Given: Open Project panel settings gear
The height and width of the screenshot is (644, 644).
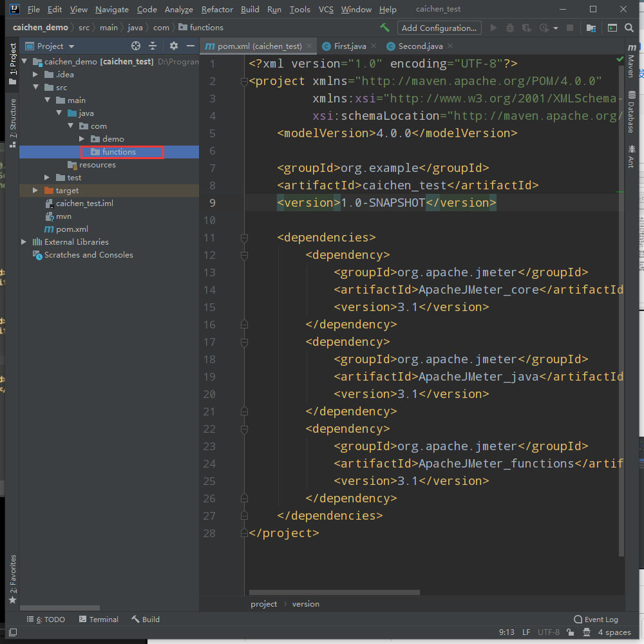Looking at the screenshot, I should point(173,46).
